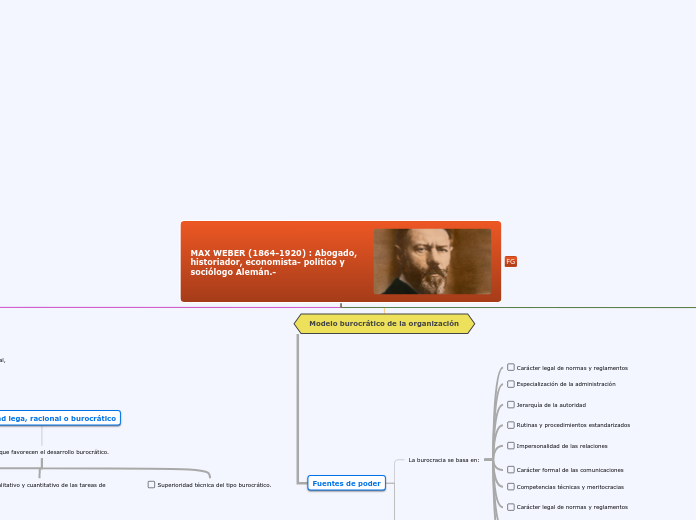
Task: Click the FG badge beside the Max Weber node
Action: point(510,262)
